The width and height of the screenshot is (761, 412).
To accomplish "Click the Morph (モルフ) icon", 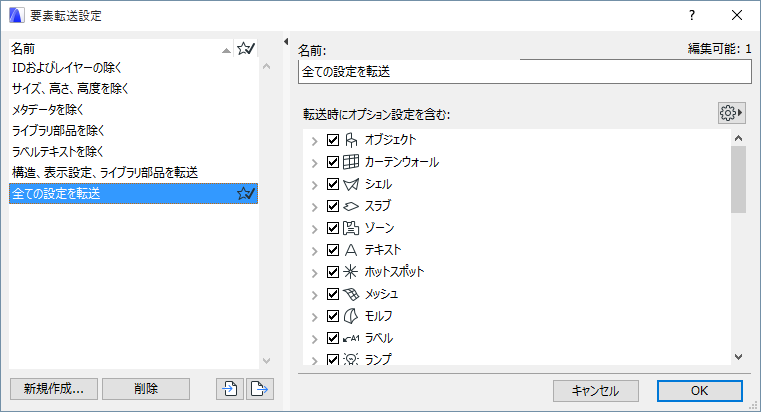I will click(351, 316).
